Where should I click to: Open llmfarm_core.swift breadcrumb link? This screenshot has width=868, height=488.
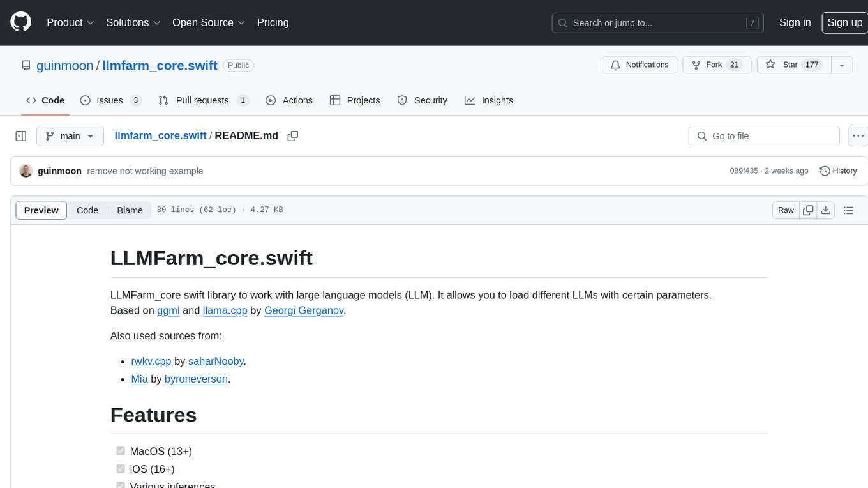coord(160,136)
